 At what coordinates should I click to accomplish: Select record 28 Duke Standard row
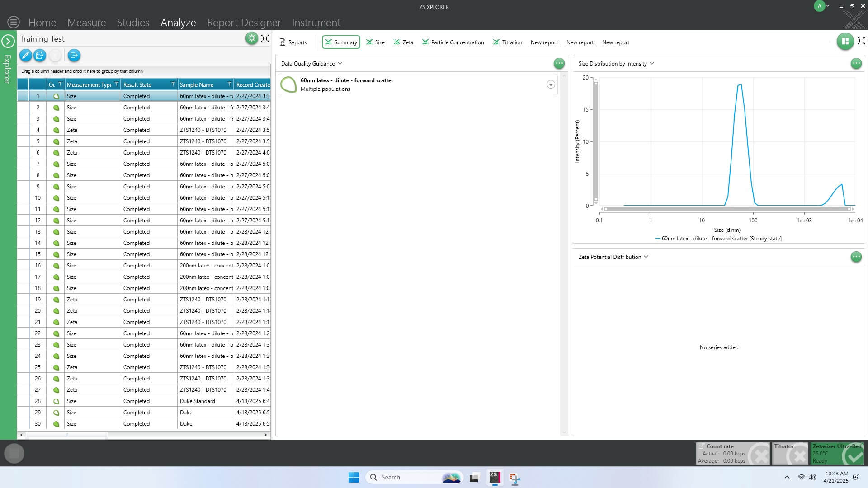(x=144, y=401)
